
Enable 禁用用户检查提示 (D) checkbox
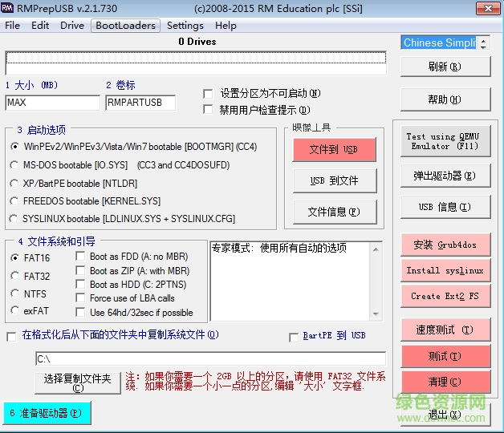208,109
